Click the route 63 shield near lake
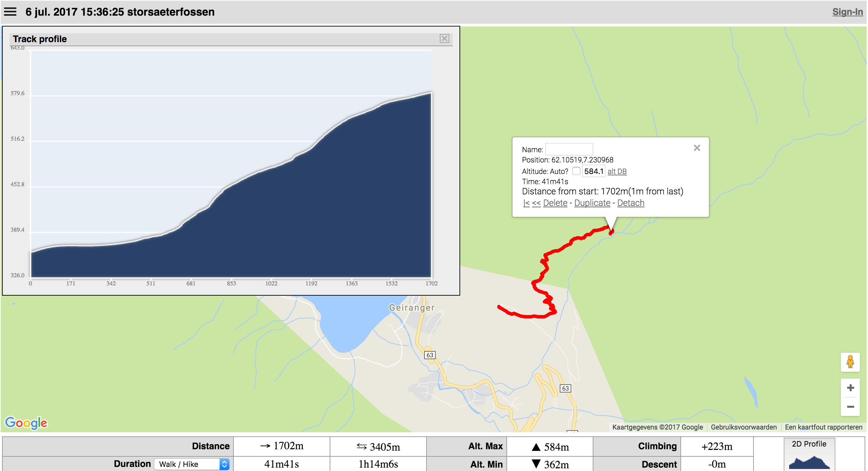 430,355
